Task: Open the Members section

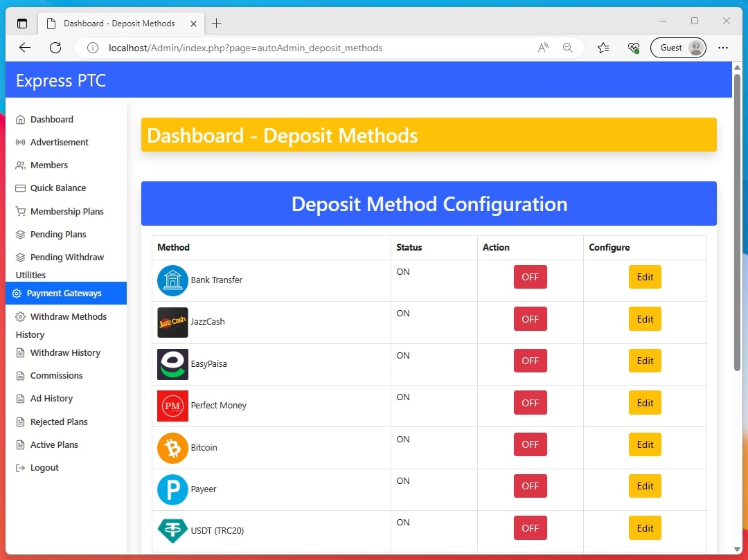Action: (66, 165)
